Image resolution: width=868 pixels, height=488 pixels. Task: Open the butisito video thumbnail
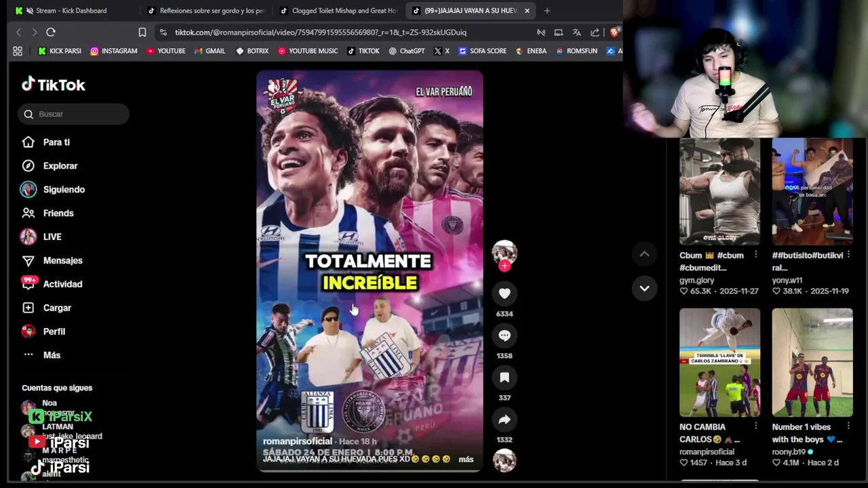[x=812, y=192]
